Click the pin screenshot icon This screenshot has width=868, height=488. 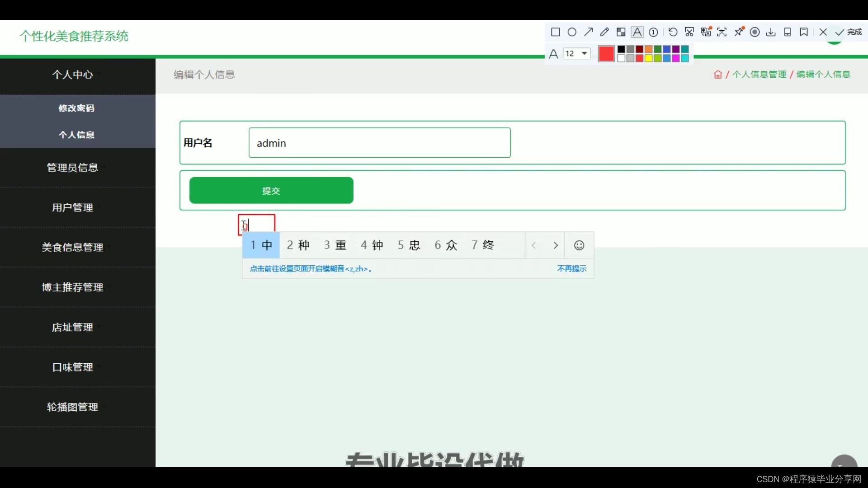tap(739, 32)
